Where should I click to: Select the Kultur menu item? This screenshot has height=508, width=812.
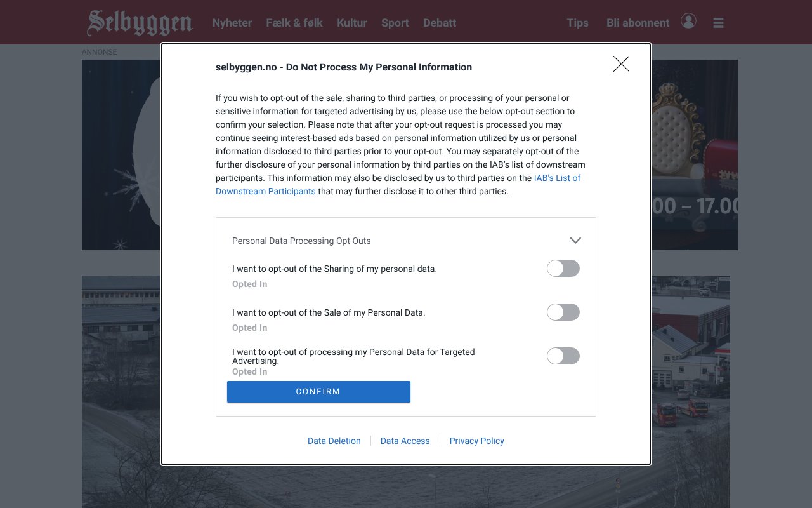click(352, 23)
